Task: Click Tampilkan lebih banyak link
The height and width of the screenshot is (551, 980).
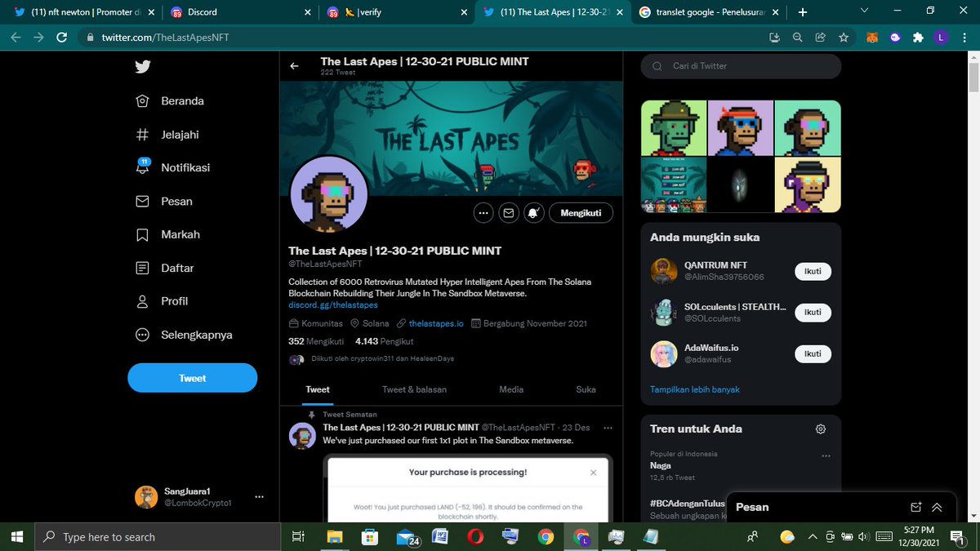Action: coord(695,389)
